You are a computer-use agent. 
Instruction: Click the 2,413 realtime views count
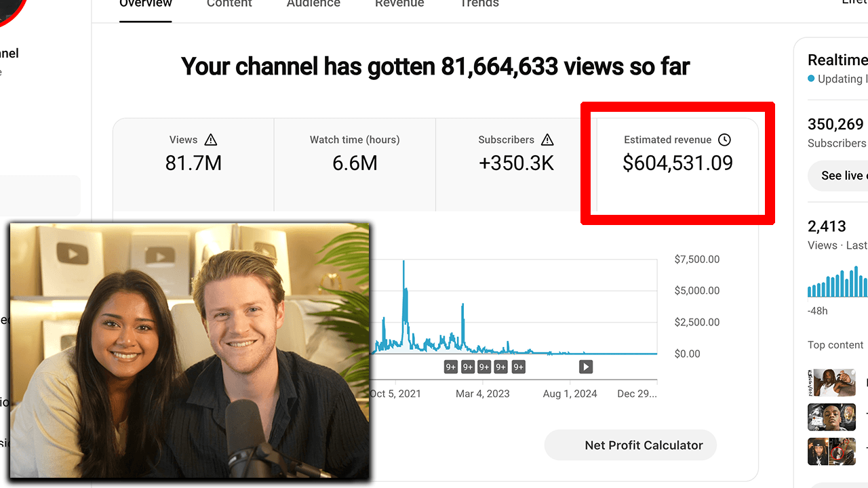pyautogui.click(x=827, y=226)
